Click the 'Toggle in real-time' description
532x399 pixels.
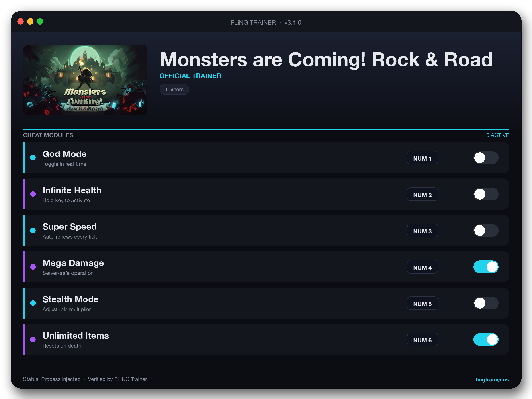(64, 164)
